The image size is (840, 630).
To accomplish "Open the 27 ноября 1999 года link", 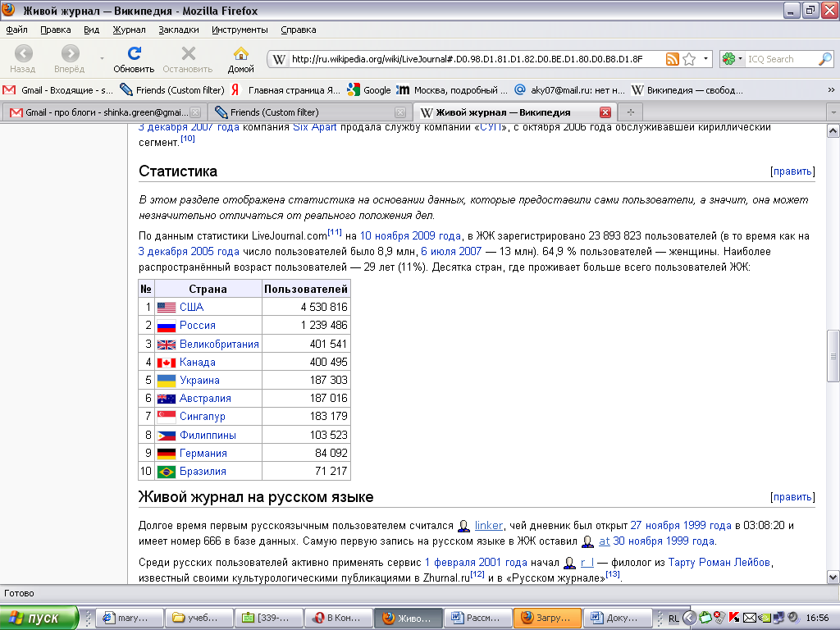I will (x=681, y=526).
